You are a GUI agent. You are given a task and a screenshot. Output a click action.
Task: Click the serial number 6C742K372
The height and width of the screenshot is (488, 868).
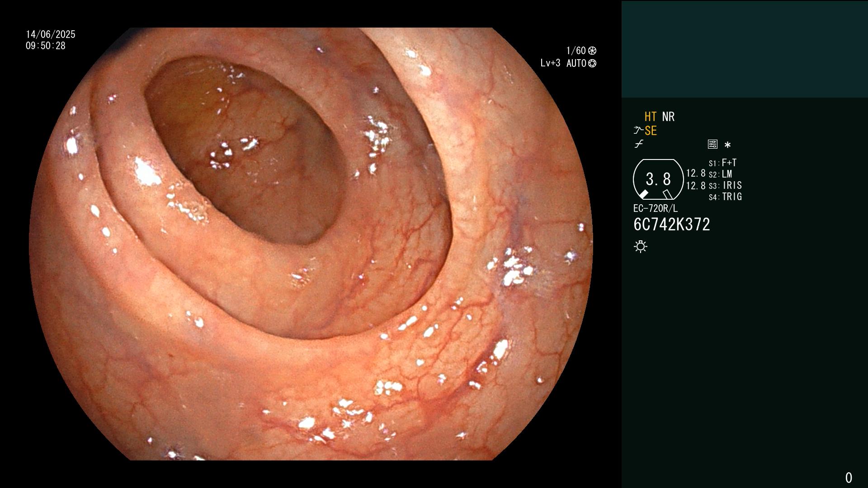[672, 225]
